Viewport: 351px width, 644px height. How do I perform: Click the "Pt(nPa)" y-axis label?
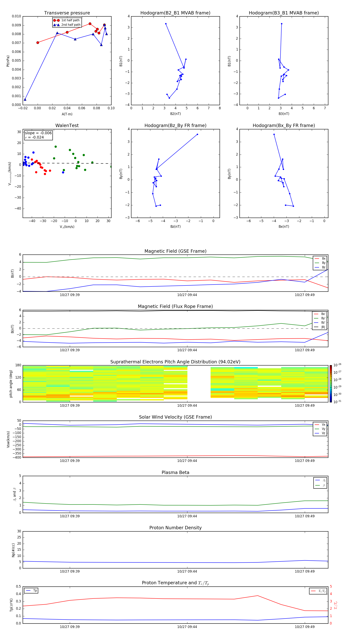pos(8,61)
